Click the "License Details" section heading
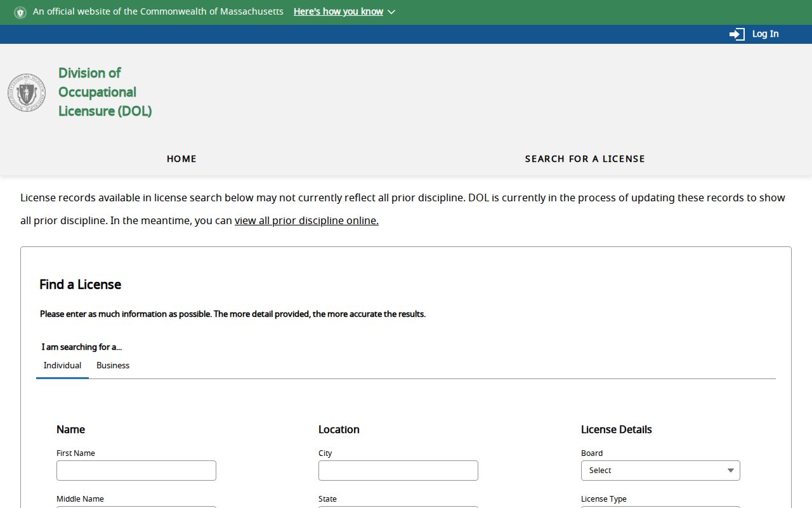 point(617,430)
